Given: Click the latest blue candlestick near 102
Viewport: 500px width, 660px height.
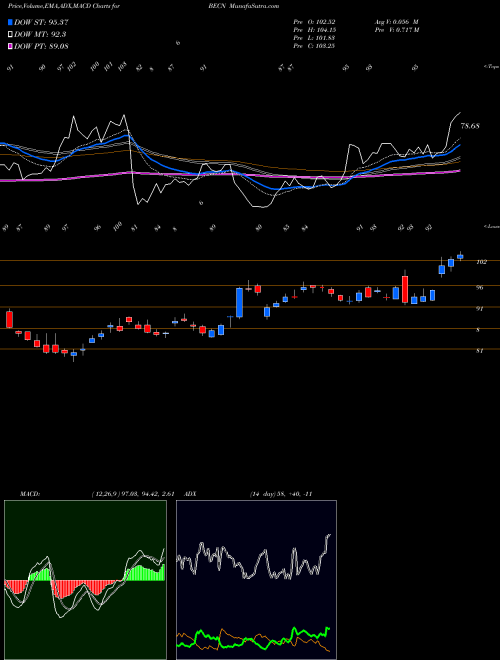Looking at the screenshot, I should pos(460,256).
